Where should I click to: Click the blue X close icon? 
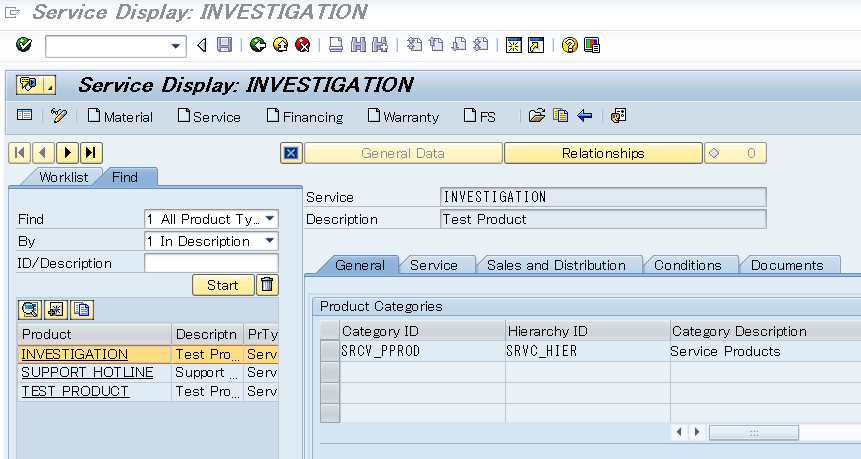point(291,153)
